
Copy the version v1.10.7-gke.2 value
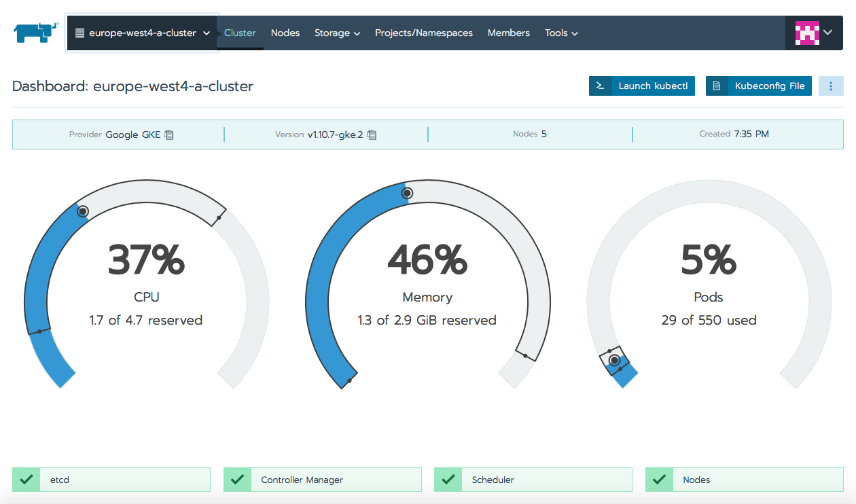372,134
